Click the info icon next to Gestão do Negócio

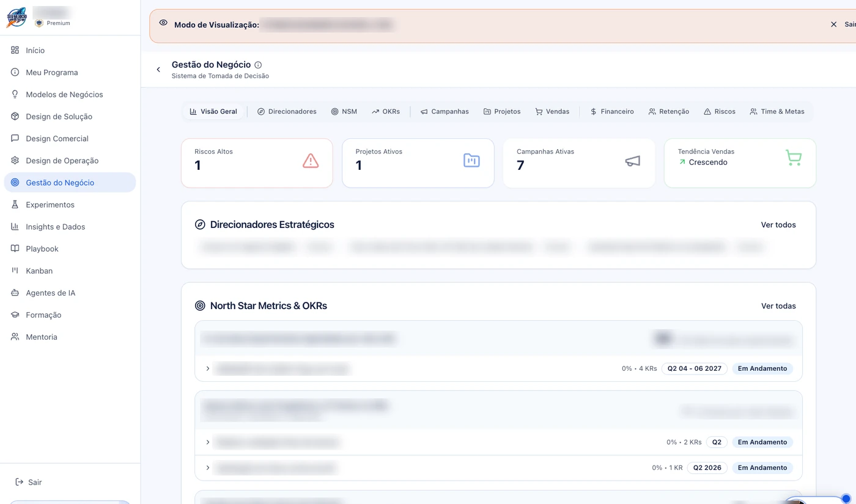coord(258,65)
